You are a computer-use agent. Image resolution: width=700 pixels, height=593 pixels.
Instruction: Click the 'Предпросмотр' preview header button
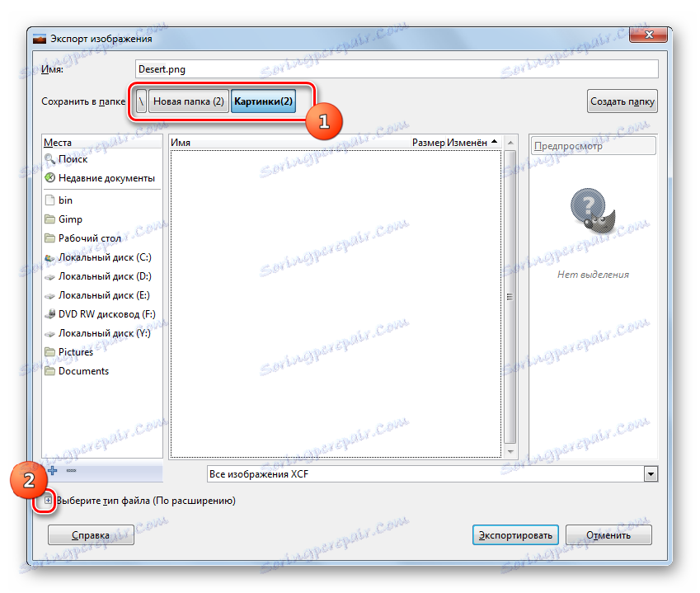click(594, 146)
